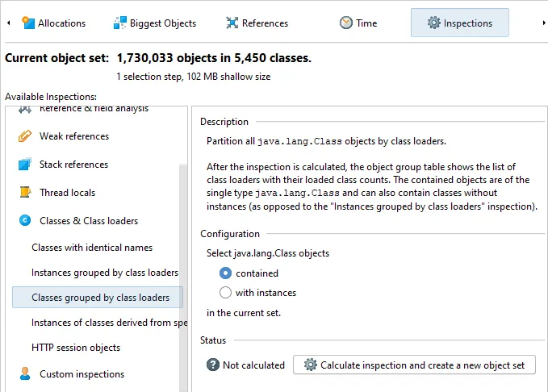Viewport: 548px width, 392px height.
Task: Click the Weak references paperclip icon
Action: (x=25, y=136)
